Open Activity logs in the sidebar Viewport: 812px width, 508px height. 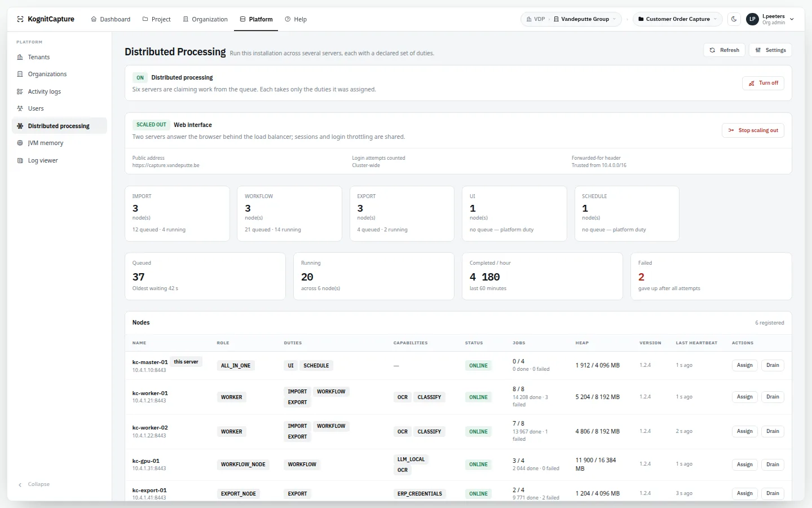pyautogui.click(x=59, y=91)
